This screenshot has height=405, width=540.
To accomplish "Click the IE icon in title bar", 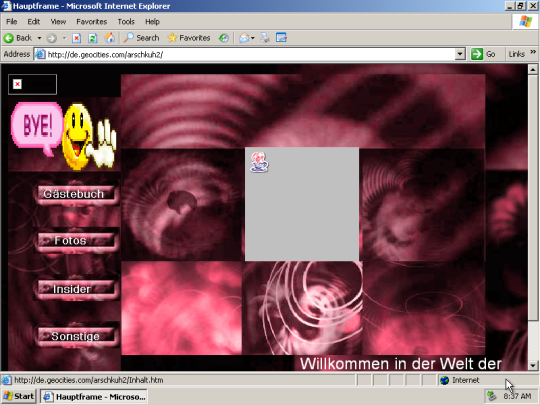I will [x=6, y=6].
